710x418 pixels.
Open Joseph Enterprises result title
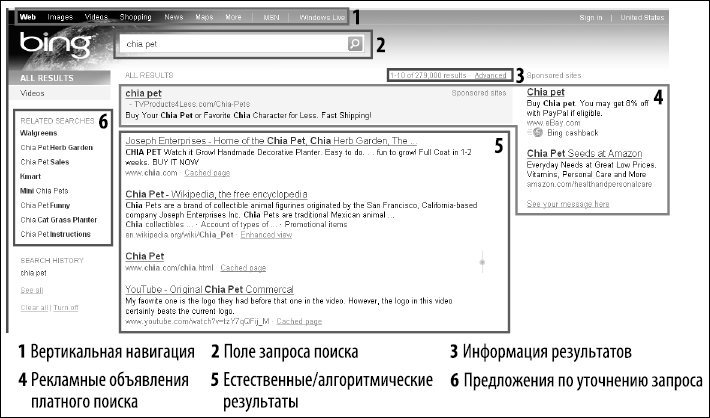point(271,140)
